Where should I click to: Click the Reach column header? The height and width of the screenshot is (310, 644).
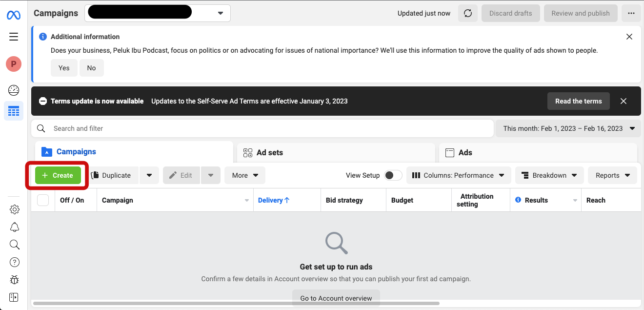pyautogui.click(x=611, y=200)
